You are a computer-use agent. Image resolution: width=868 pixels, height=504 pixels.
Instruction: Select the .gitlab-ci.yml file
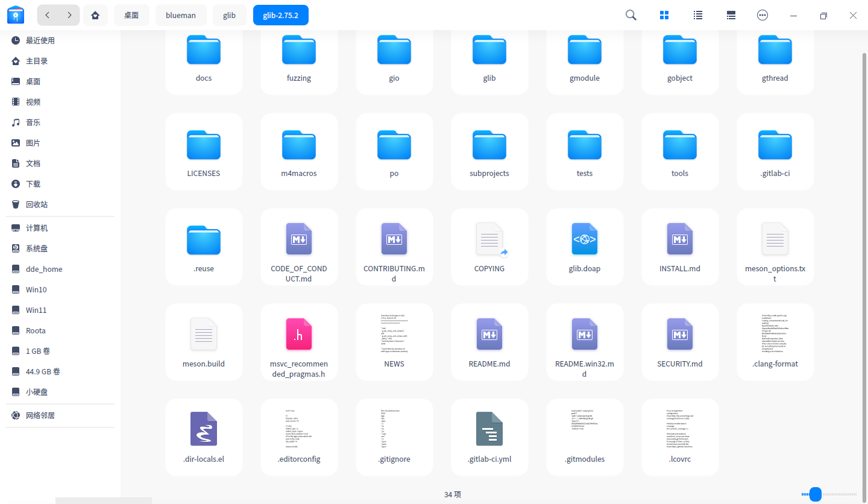click(489, 438)
